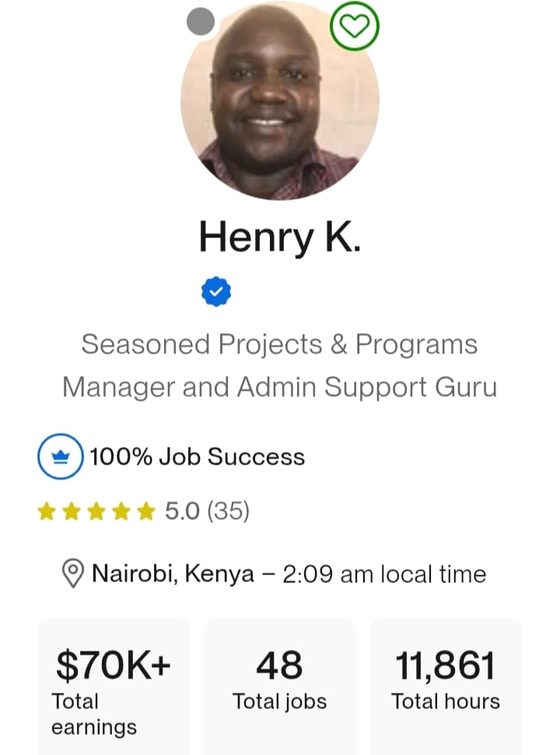The image size is (560, 755).
Task: Click the fifth yellow rating star
Action: coord(146,511)
